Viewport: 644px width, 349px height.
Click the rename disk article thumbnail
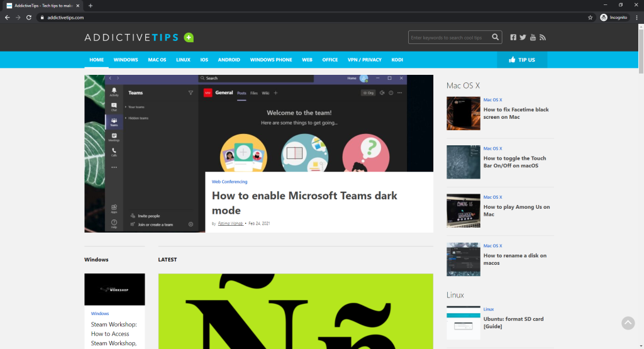pos(464,259)
